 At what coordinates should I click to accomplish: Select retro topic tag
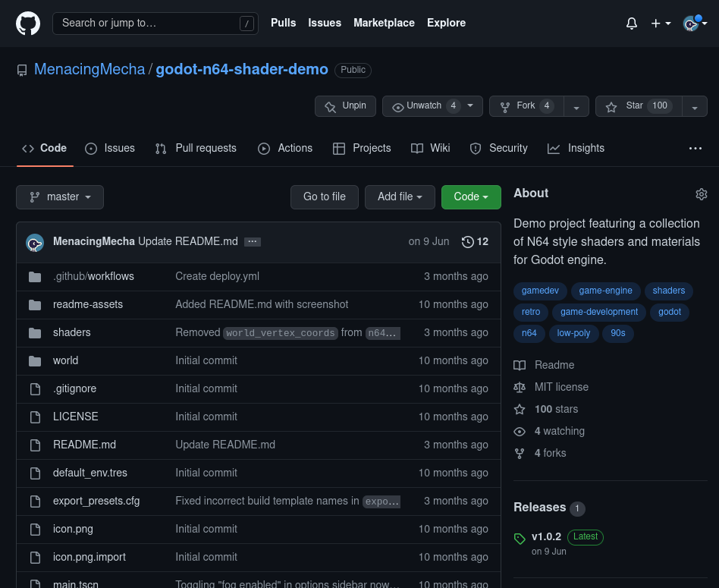[x=531, y=312]
